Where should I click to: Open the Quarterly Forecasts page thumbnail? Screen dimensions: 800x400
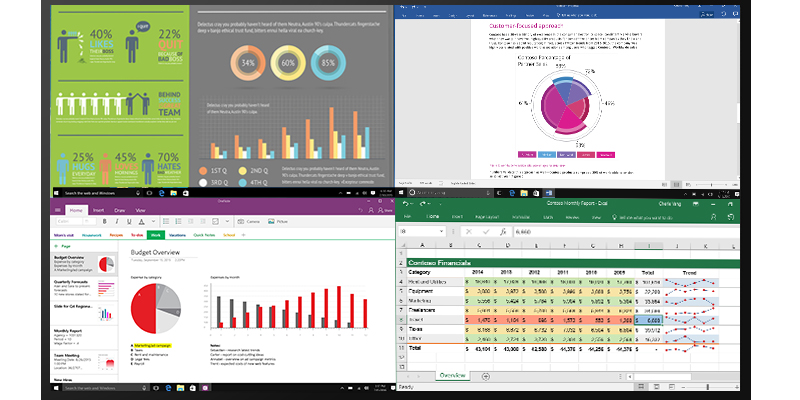[x=75, y=284]
